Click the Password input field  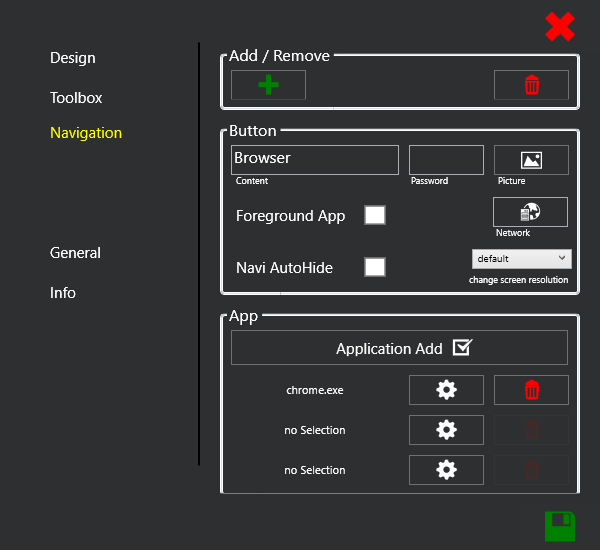pyautogui.click(x=446, y=160)
